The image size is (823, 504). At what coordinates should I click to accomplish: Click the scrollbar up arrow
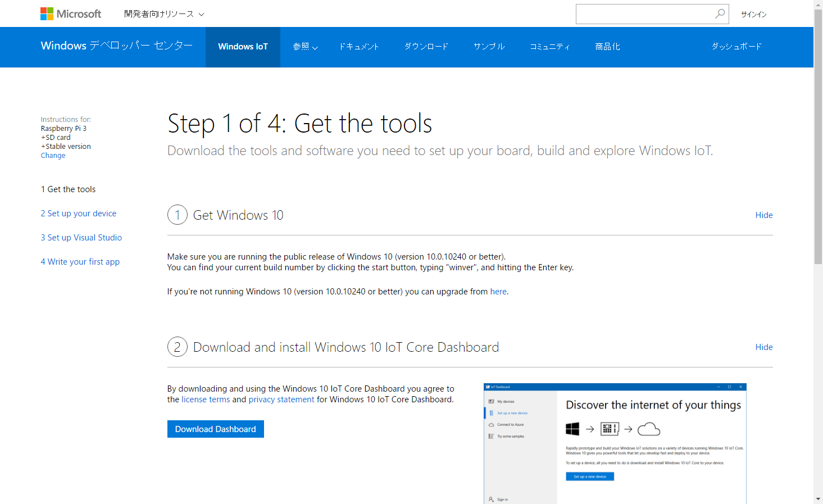tap(818, 4)
